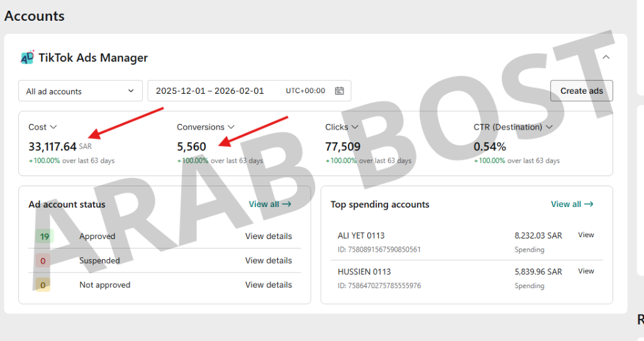Collapse the TikTok Ads Manager panel chevron

[x=606, y=57]
